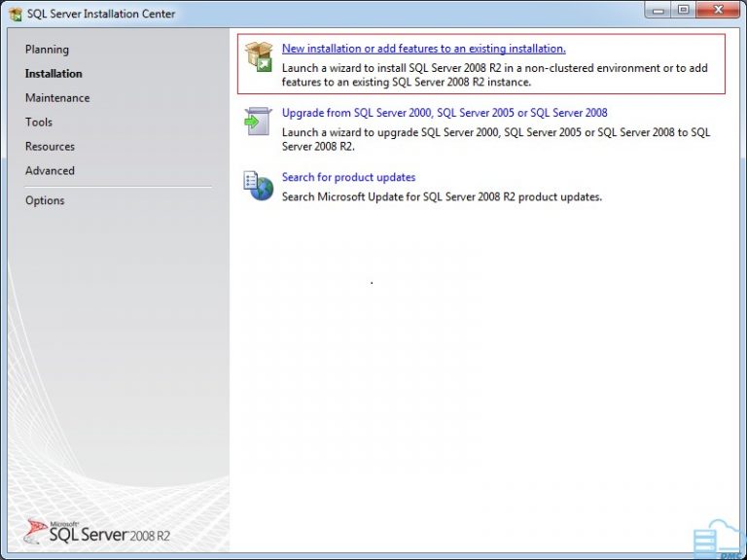
Task: Click the 'Launch a wizard to install' description
Action: pyautogui.click(x=494, y=75)
